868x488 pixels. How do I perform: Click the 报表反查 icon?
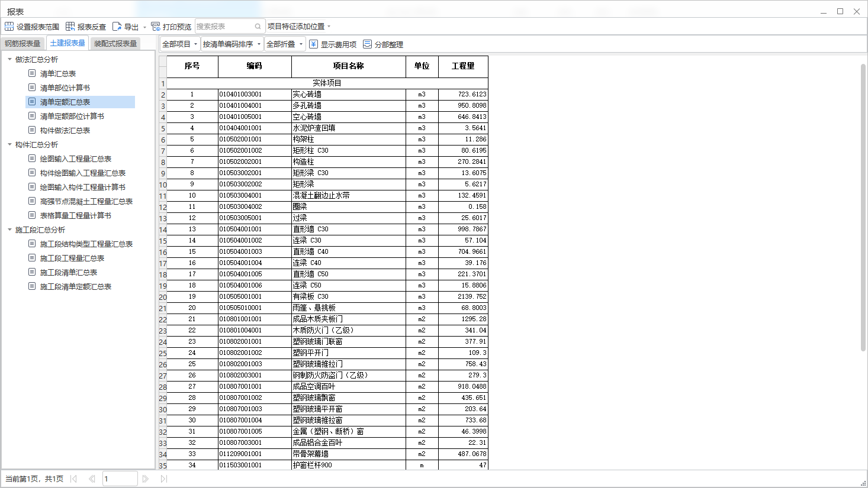click(x=70, y=27)
